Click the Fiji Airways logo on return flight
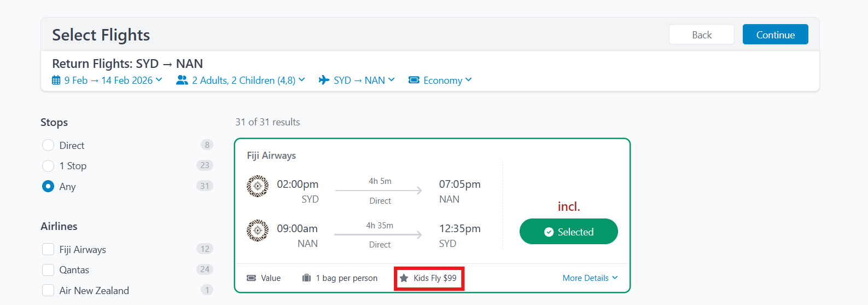Viewport: 868px width, 305px height. 258,231
